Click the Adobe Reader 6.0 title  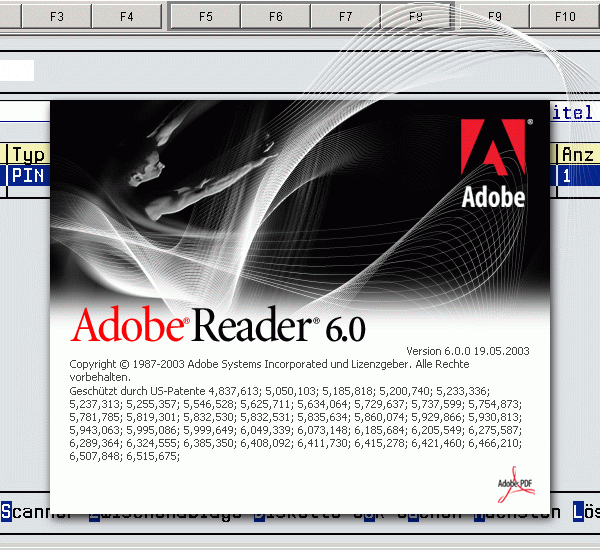coord(218,325)
